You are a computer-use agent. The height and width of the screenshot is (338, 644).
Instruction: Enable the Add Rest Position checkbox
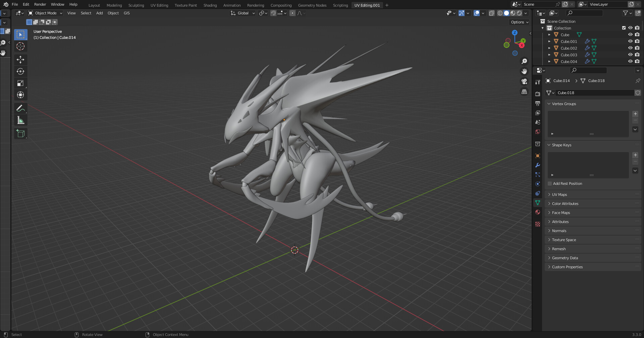(x=550, y=184)
